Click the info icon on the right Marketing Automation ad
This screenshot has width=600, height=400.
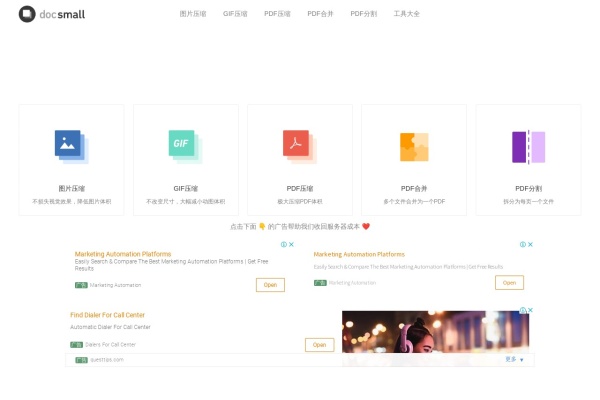pos(522,244)
